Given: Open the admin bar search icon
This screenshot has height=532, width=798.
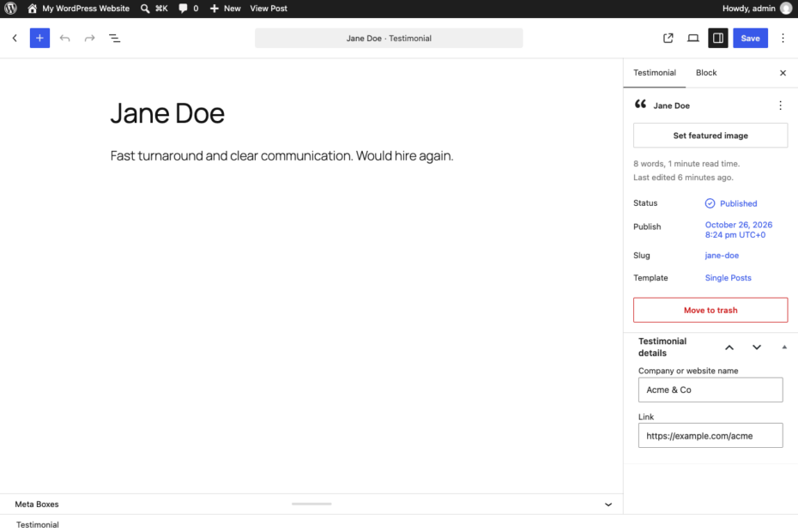Looking at the screenshot, I should [145, 9].
